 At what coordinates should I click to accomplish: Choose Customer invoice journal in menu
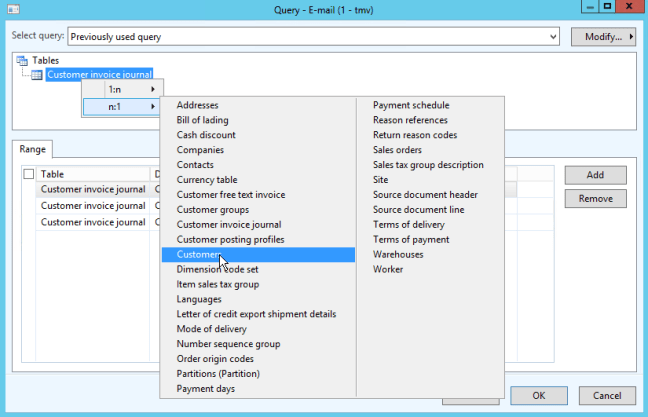pyautogui.click(x=229, y=224)
